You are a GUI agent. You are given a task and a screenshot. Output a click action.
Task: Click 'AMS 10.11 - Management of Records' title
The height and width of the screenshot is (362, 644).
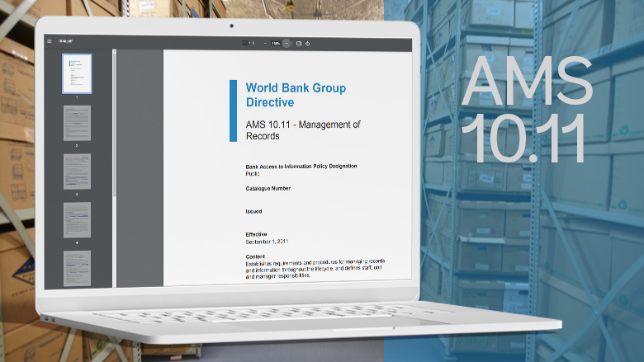pyautogui.click(x=303, y=130)
